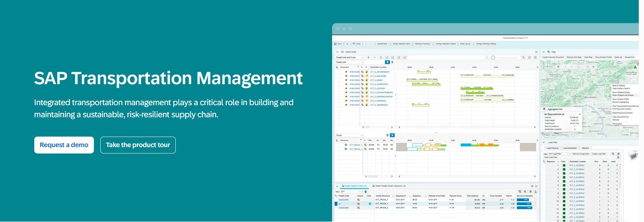Click the refresh icon beside Save
The height and width of the screenshot is (222, 644).
click(347, 44)
